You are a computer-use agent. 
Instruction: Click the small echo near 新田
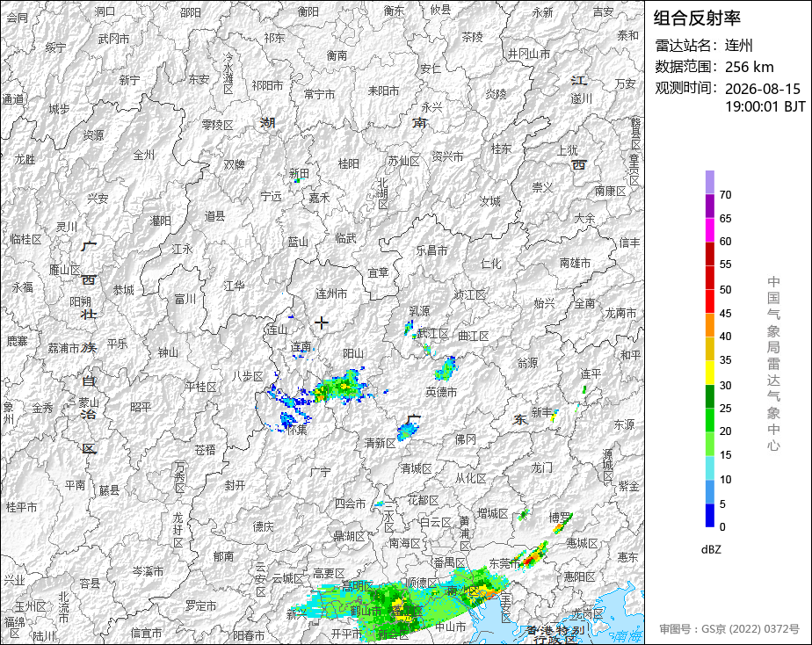pos(297,181)
